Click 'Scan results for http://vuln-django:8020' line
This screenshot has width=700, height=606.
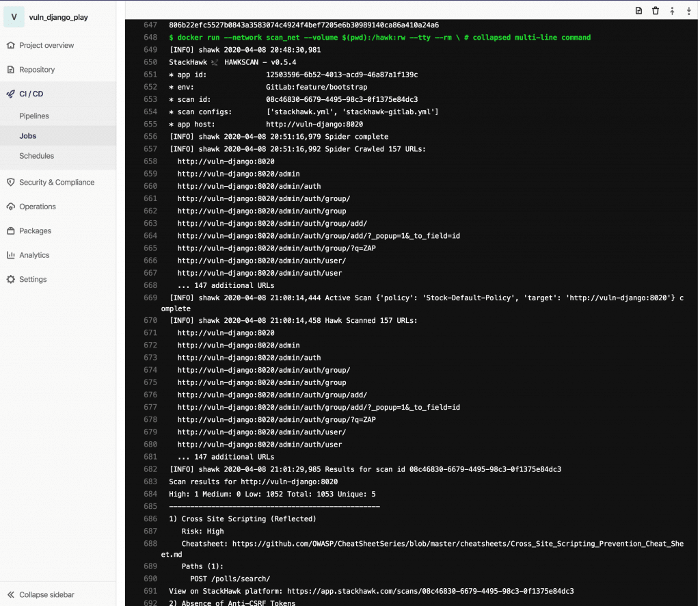click(253, 482)
